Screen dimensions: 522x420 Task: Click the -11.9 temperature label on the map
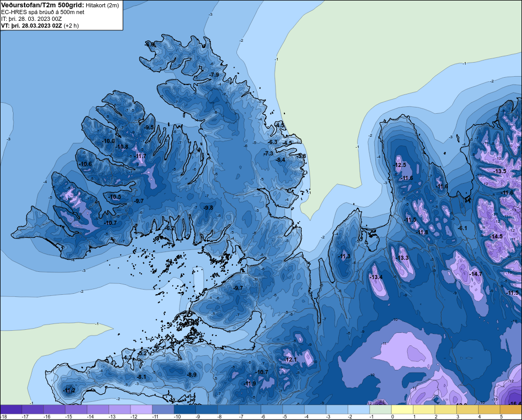tap(250, 383)
